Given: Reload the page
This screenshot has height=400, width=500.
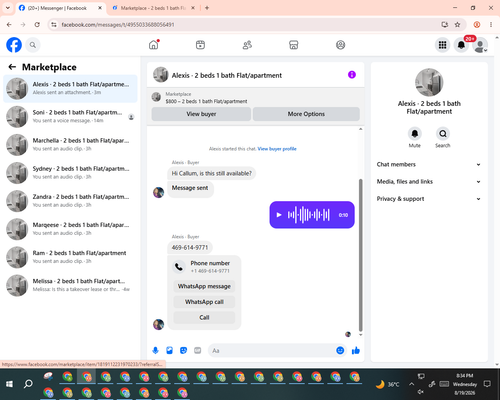Looking at the screenshot, I should [x=37, y=24].
